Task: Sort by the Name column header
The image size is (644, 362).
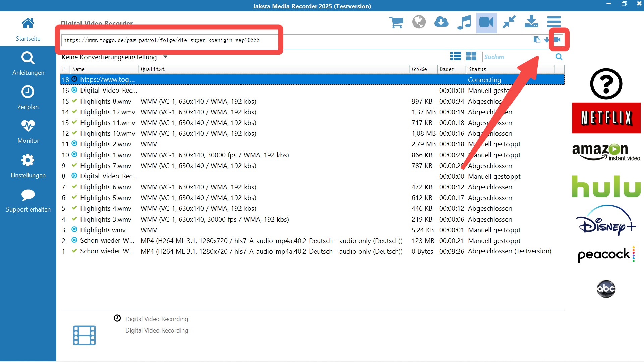Action: coord(104,69)
